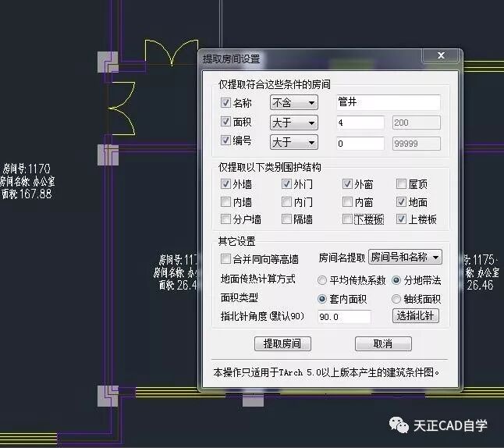Click the 26.46 area text right of dialog
The image size is (504, 448).
point(480,285)
